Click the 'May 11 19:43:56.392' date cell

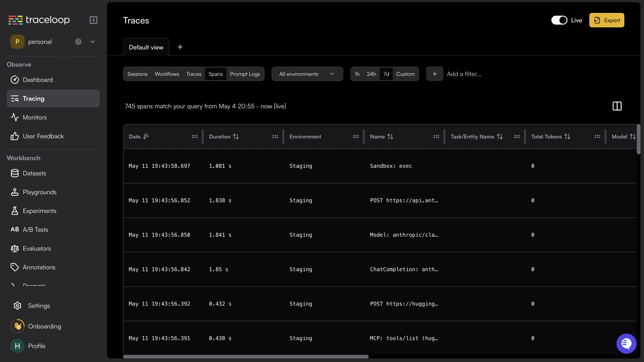[159, 304]
